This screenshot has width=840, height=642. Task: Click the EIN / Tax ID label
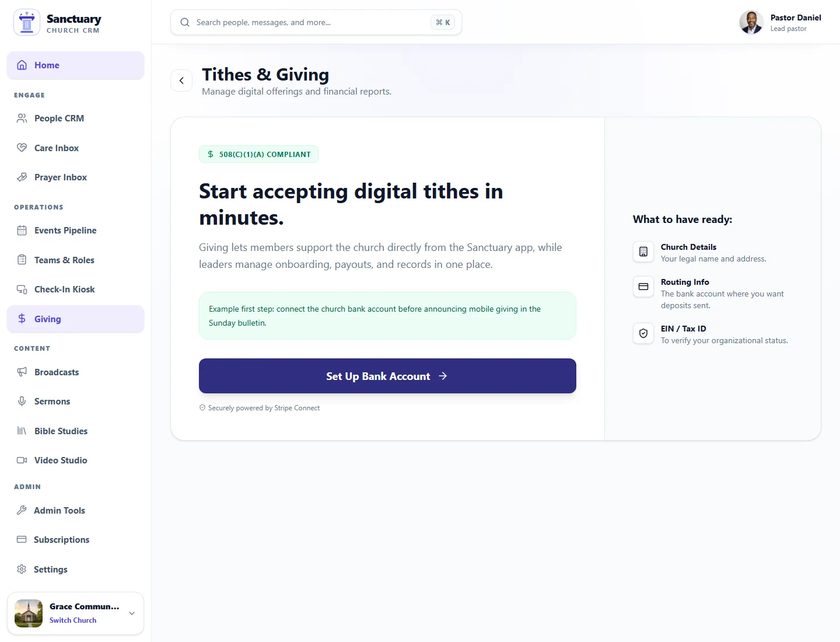pos(684,329)
